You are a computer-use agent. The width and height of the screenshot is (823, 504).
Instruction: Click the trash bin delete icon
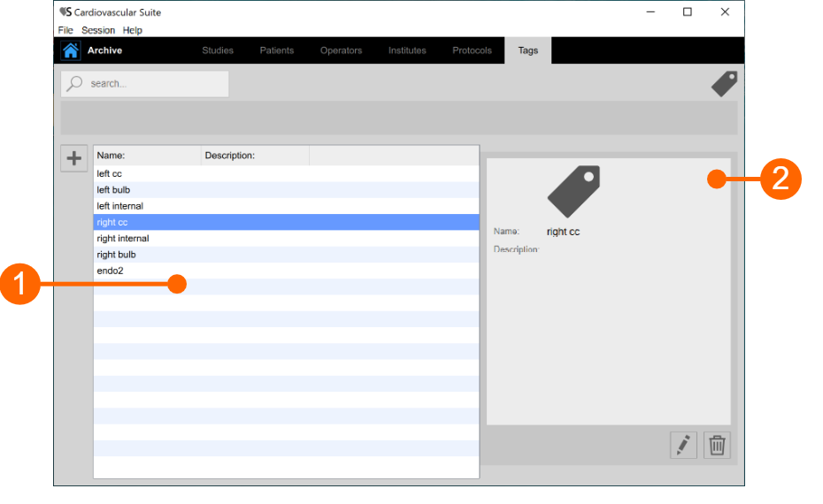717,446
